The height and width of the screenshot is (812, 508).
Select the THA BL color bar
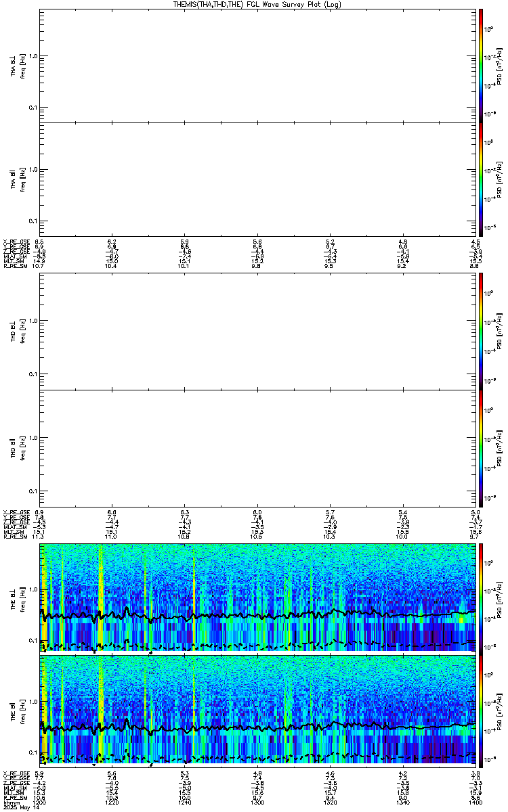click(x=481, y=65)
